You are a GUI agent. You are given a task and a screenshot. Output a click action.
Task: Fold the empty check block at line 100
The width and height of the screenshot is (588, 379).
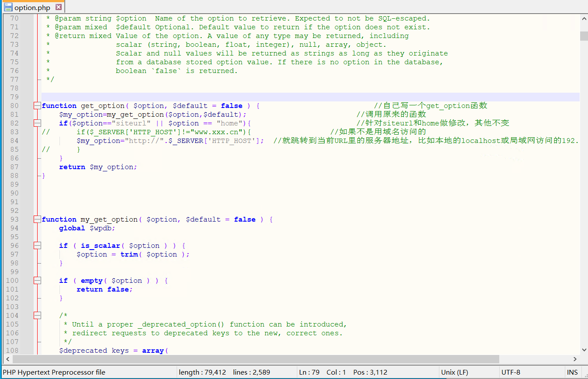(37, 281)
